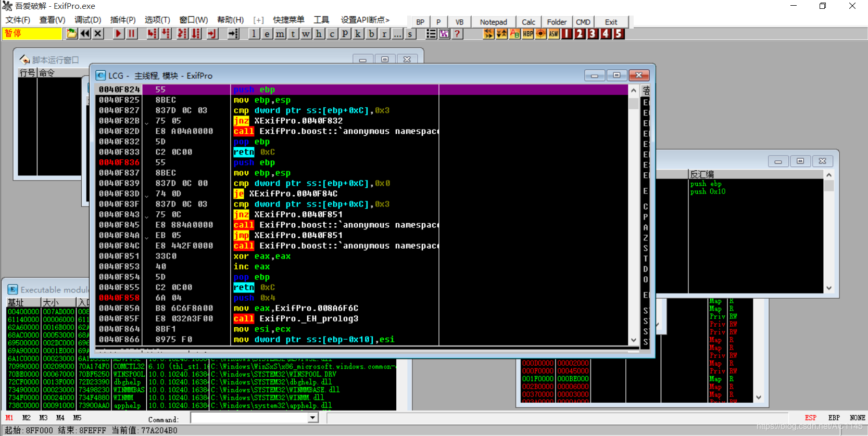
Task: Select the row with call ExifPro._EH_prolog3
Action: coord(362,318)
